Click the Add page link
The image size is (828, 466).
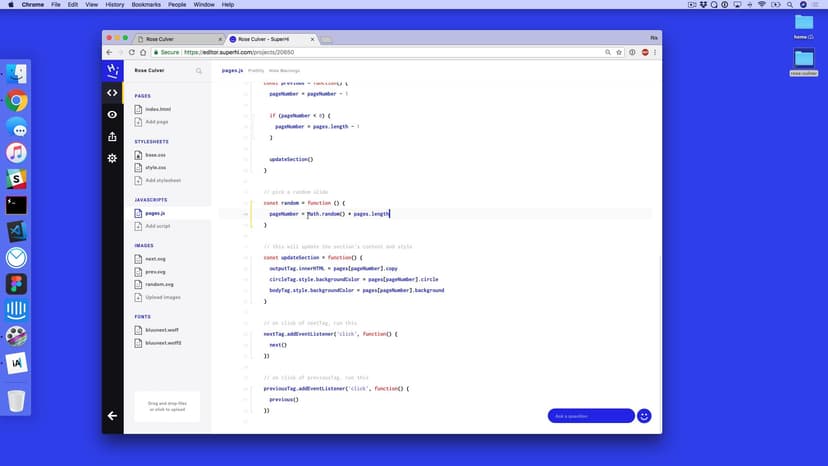pos(157,121)
